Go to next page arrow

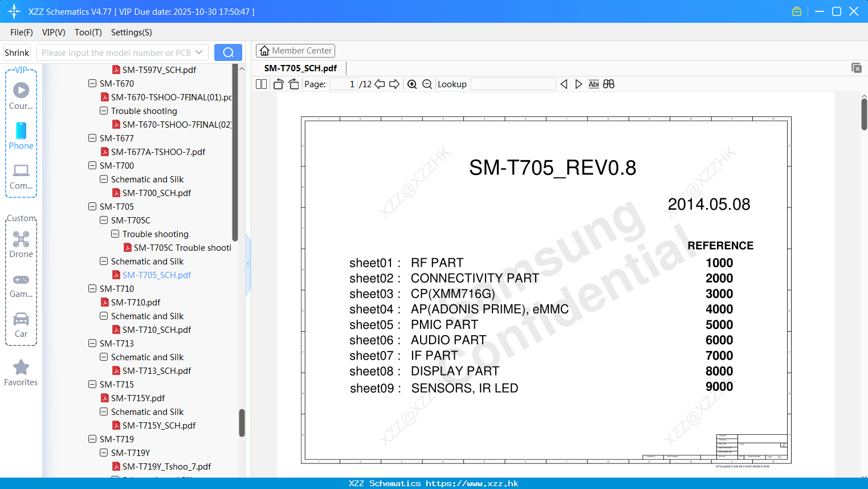tap(394, 84)
